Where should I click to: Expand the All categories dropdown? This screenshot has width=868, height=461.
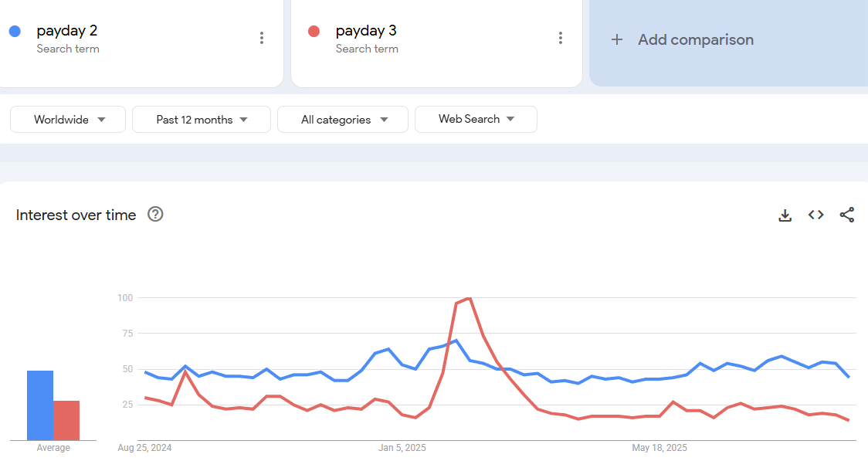(x=343, y=120)
